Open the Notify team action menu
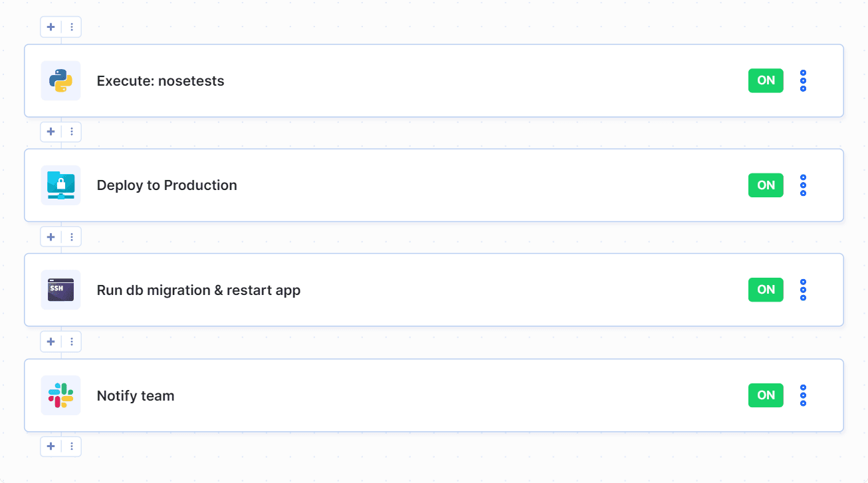Screen dimensions: 868x483 (803, 395)
